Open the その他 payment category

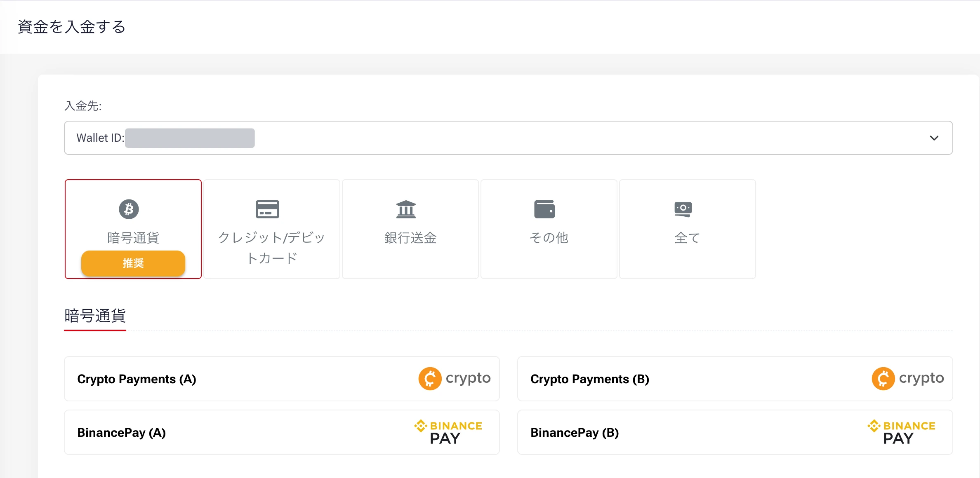tap(549, 229)
